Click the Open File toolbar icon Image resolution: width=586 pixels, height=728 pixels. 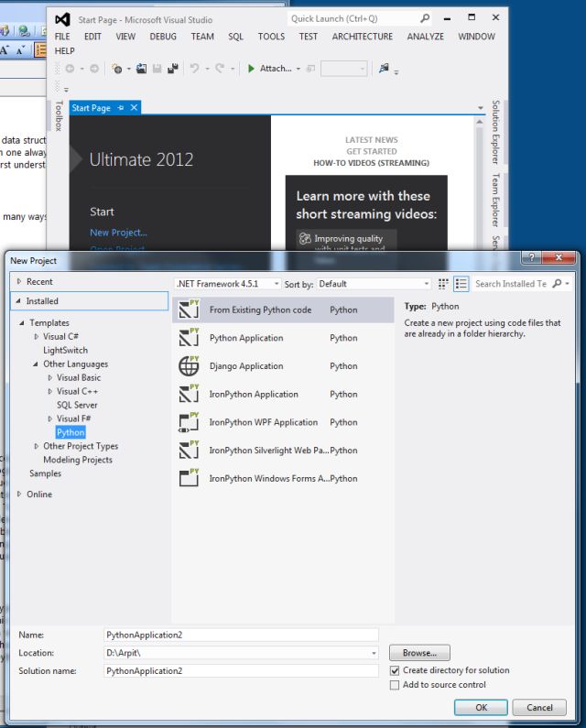click(141, 69)
